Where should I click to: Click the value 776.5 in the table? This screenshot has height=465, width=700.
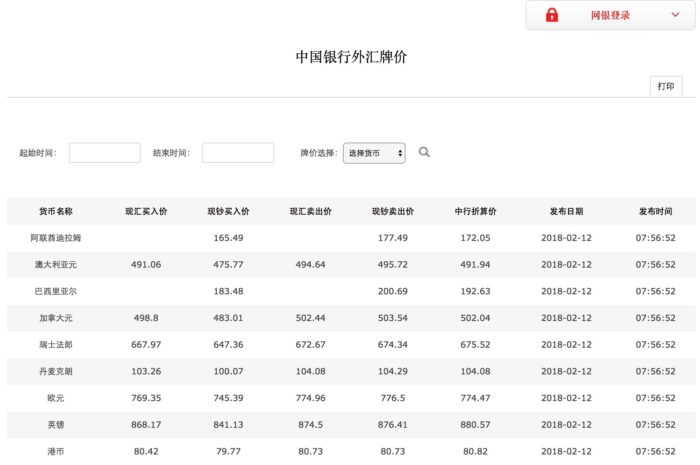tap(393, 398)
